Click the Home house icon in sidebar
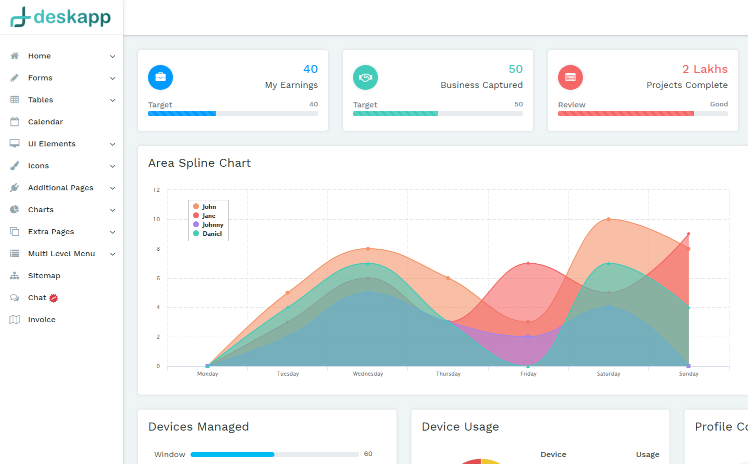748x464 pixels. [x=15, y=56]
